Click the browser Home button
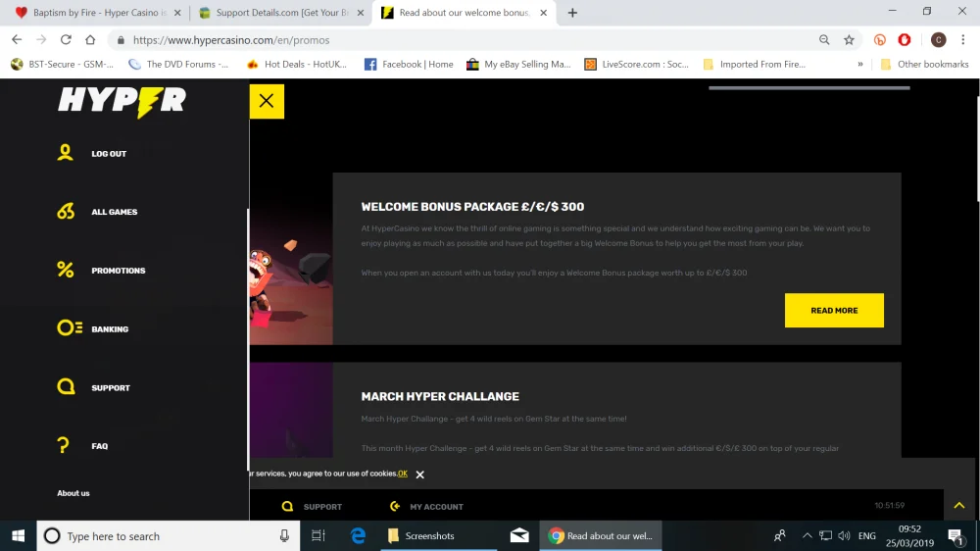Viewport: 980px width, 551px height. (x=90, y=39)
